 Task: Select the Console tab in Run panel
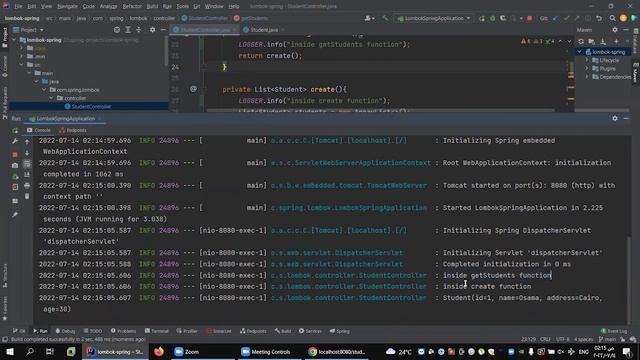[x=39, y=130]
